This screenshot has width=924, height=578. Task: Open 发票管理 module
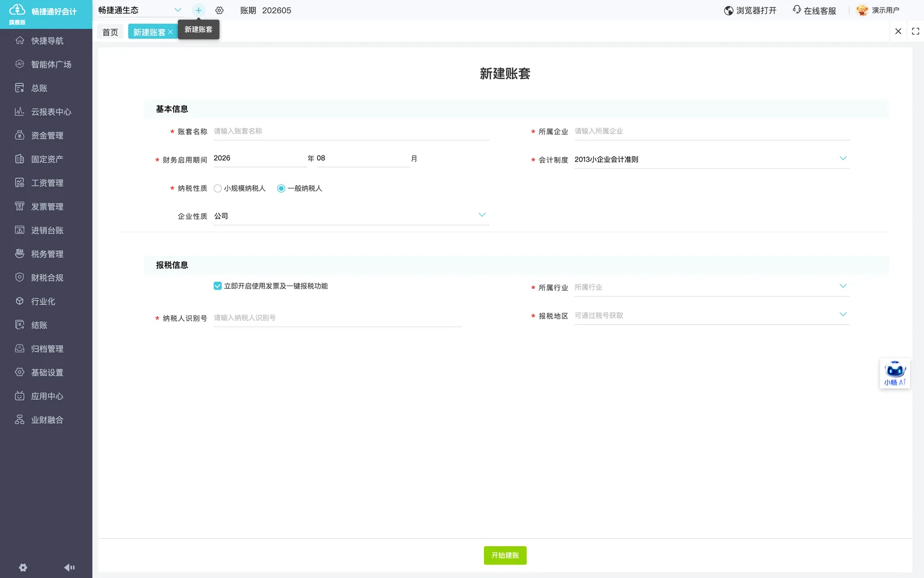click(46, 206)
